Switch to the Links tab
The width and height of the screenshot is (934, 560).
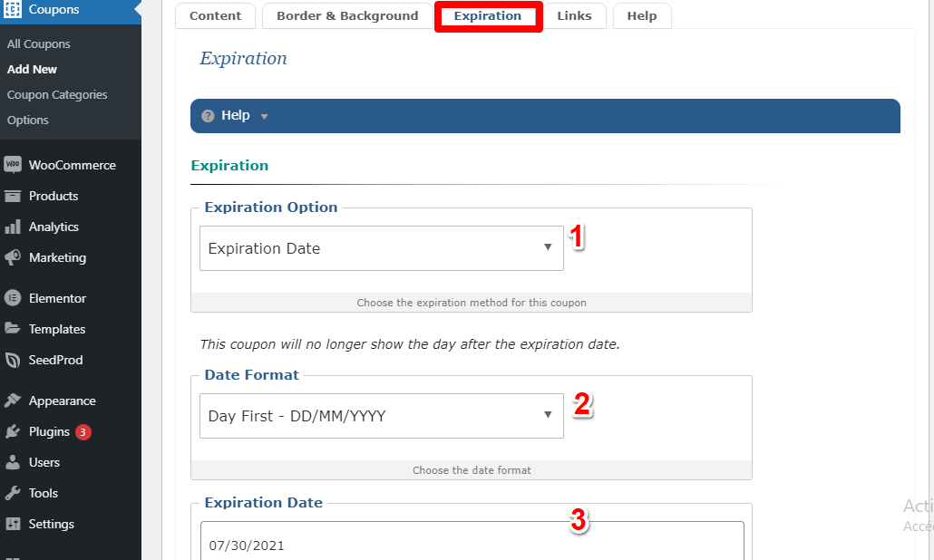click(x=574, y=16)
